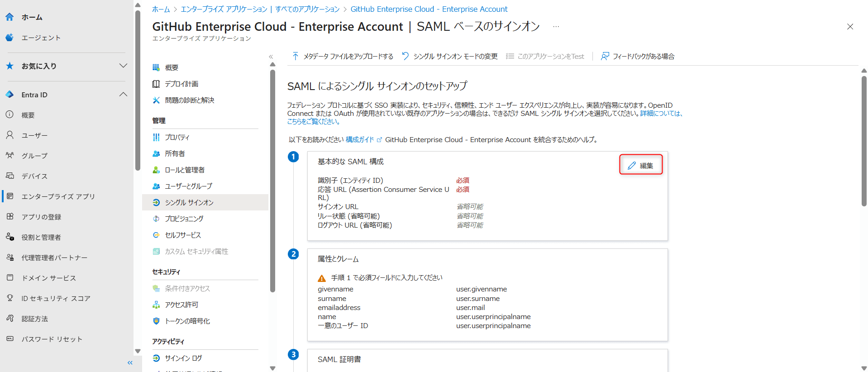Click このアプリケーションをTest button
868x372 pixels.
point(545,56)
